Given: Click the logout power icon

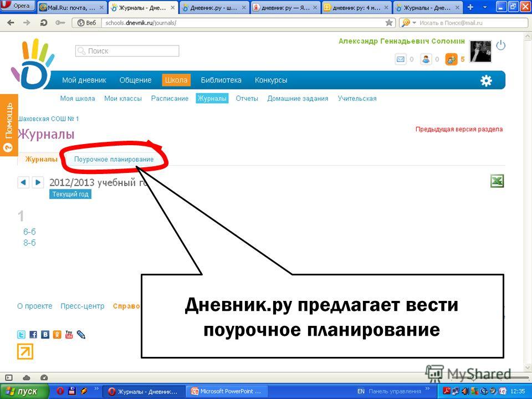Looking at the screenshot, I should 501,45.
